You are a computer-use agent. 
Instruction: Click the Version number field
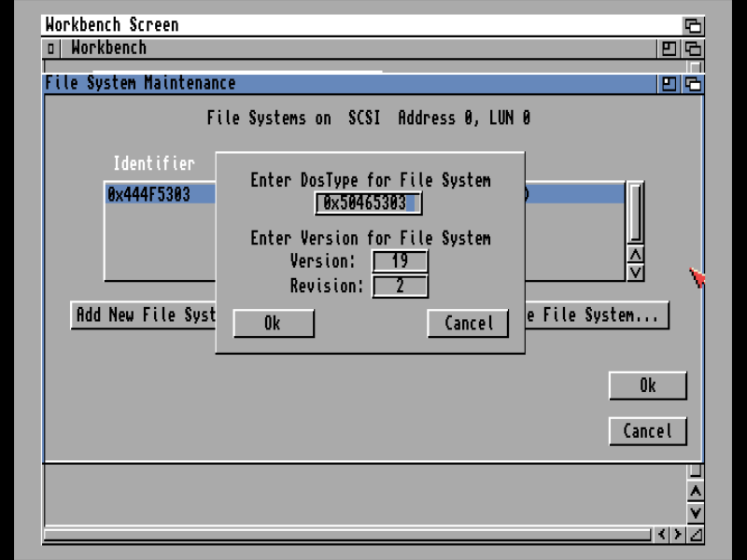coord(400,261)
